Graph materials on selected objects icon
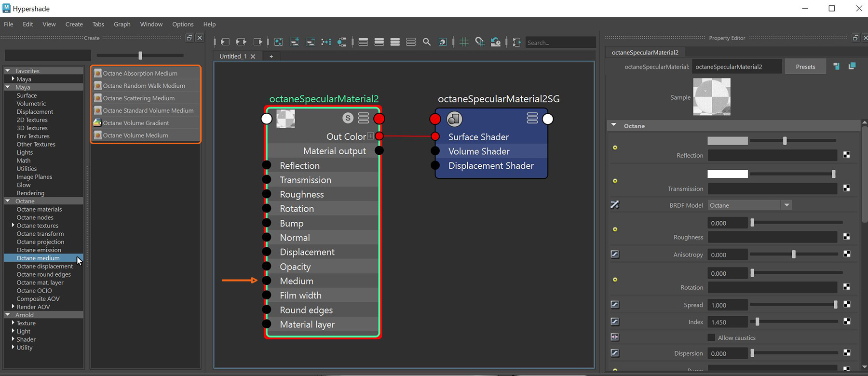The image size is (868, 376). (x=342, y=42)
